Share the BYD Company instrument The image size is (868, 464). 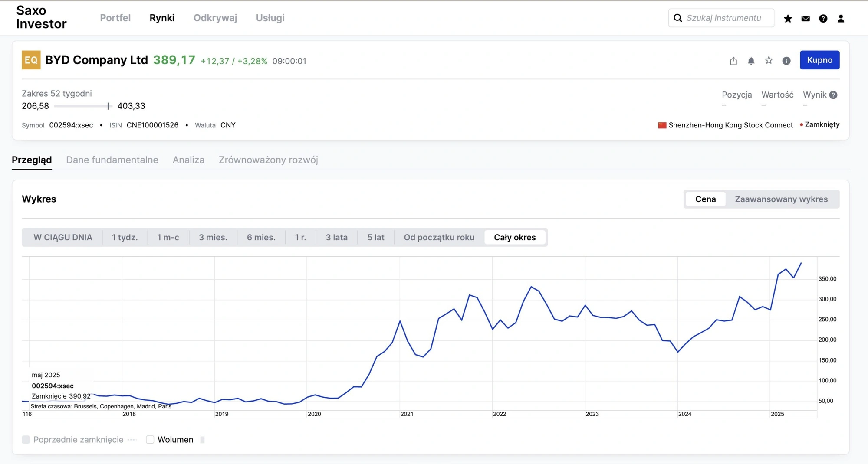pyautogui.click(x=733, y=61)
